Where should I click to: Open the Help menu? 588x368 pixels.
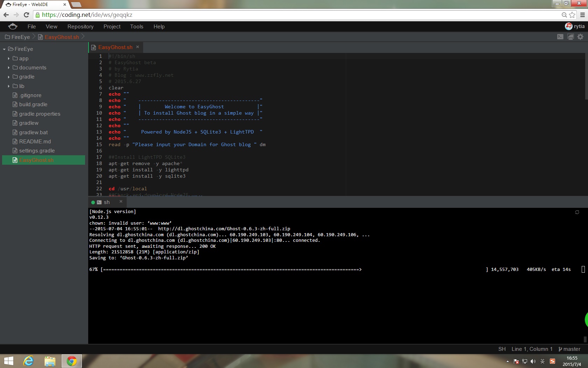(159, 27)
